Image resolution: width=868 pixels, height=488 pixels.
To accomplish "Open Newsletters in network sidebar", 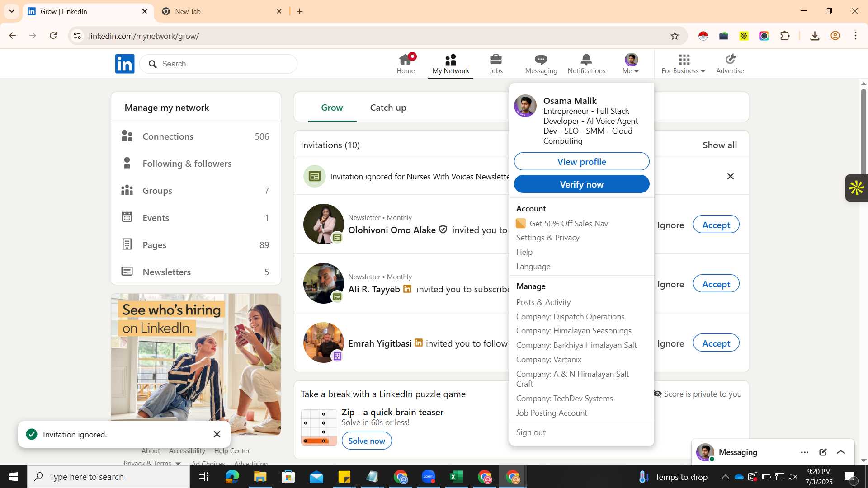I will 196,272.
